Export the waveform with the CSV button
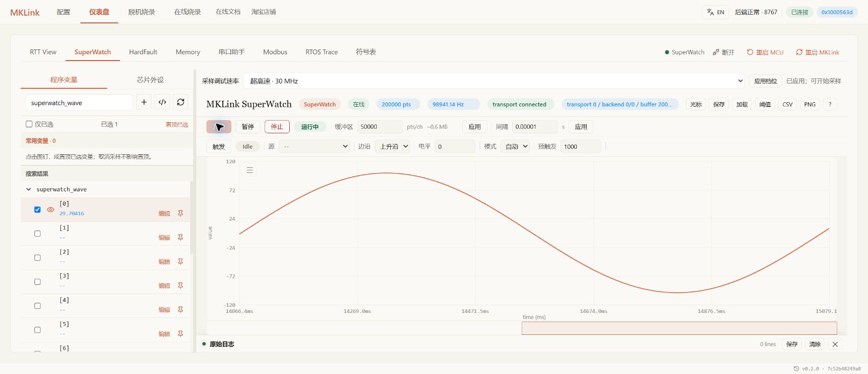The width and height of the screenshot is (868, 374). click(787, 104)
